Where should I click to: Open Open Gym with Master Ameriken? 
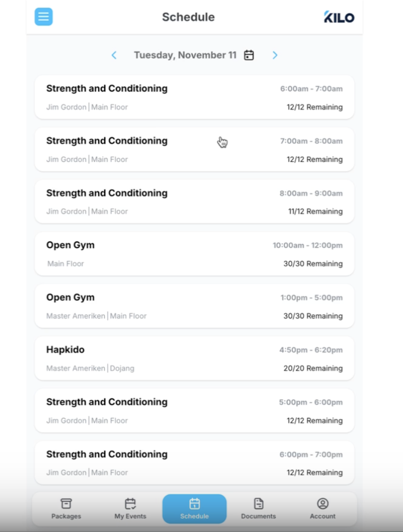click(194, 306)
